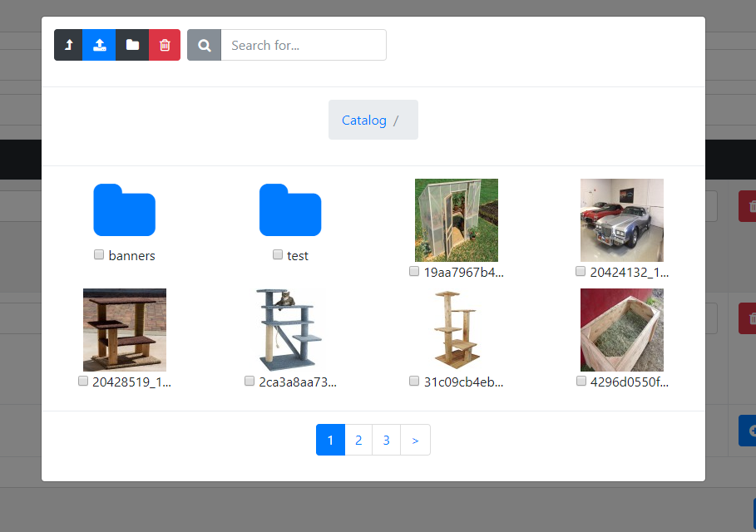Focus the Search for... input field
Screen dimensions: 756x532
304,45
